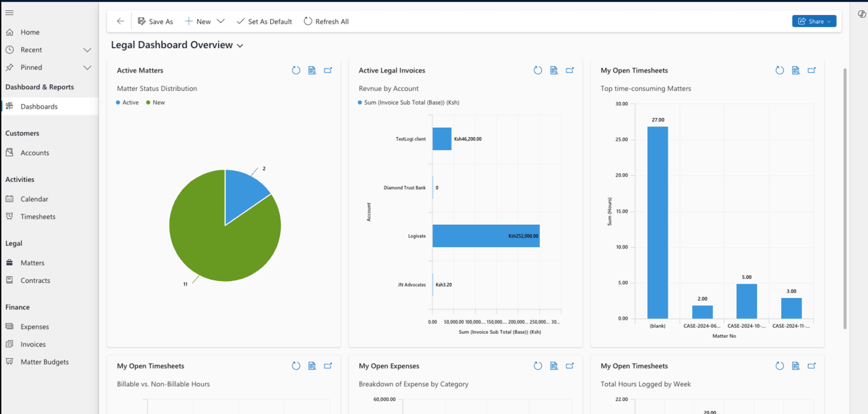Click Set As Default
The image size is (868, 414).
[264, 21]
